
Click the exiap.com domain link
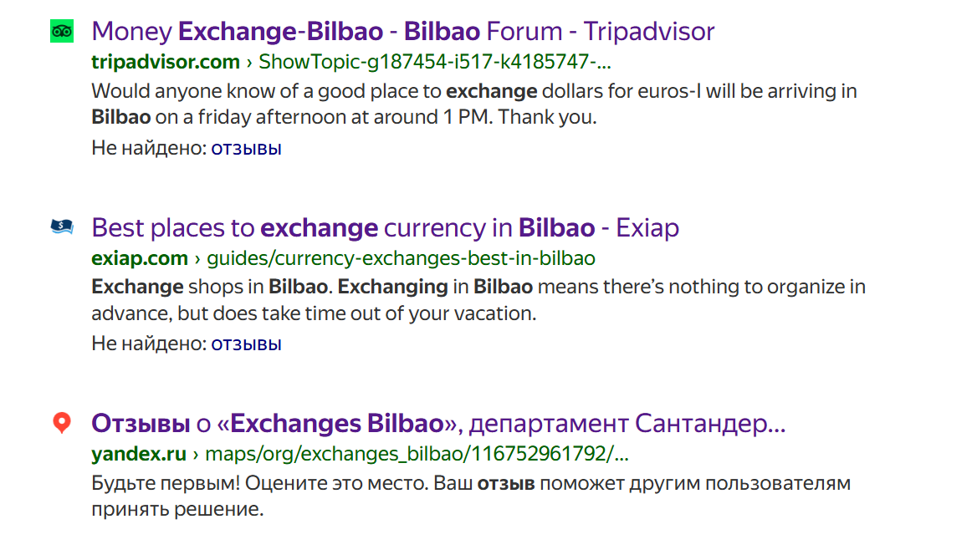tap(139, 258)
